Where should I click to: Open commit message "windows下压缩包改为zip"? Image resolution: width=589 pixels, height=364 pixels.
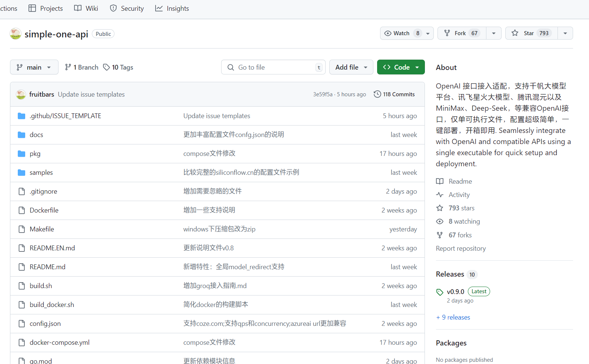[219, 229]
